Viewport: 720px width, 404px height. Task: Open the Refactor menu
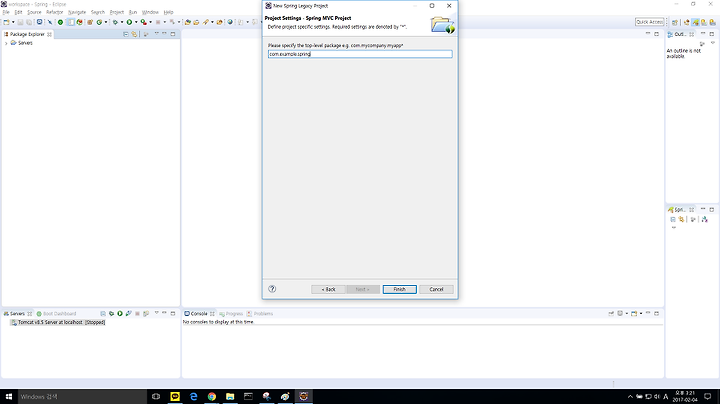(x=55, y=12)
